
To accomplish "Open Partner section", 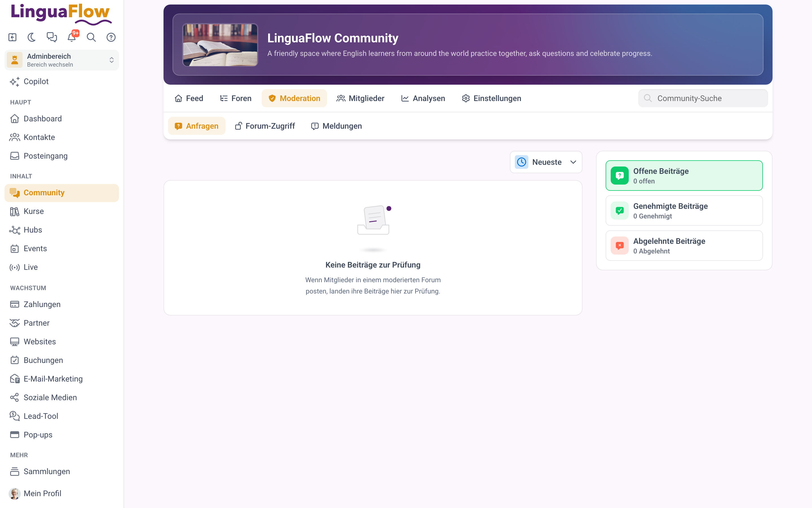I will pos(62,323).
